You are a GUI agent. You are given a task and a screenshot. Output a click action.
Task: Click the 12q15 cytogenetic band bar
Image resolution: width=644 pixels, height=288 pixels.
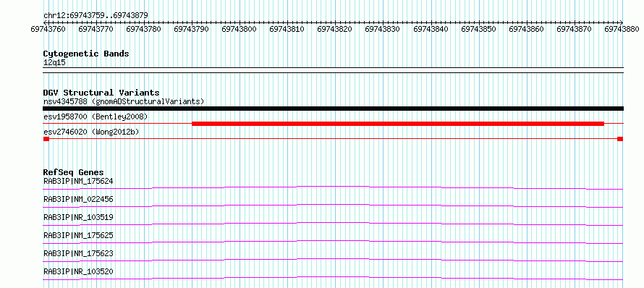tap(333, 70)
